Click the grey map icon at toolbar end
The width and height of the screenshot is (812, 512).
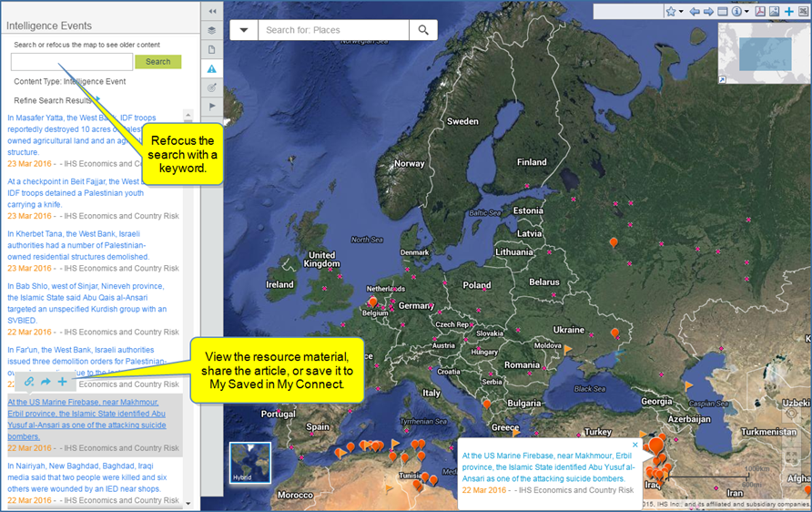(803, 12)
